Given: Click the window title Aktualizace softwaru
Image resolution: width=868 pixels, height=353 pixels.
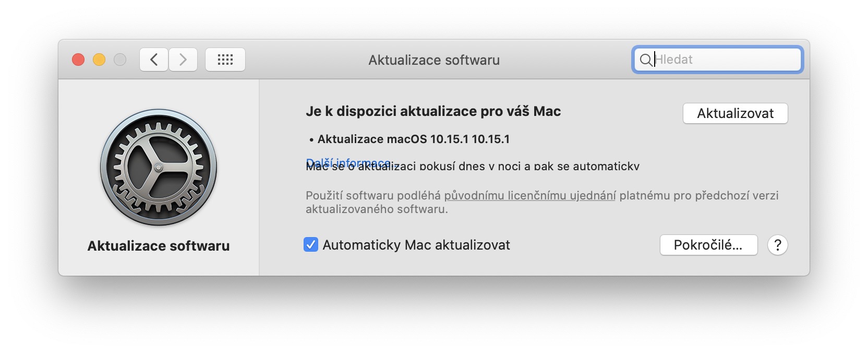Looking at the screenshot, I should point(434,60).
